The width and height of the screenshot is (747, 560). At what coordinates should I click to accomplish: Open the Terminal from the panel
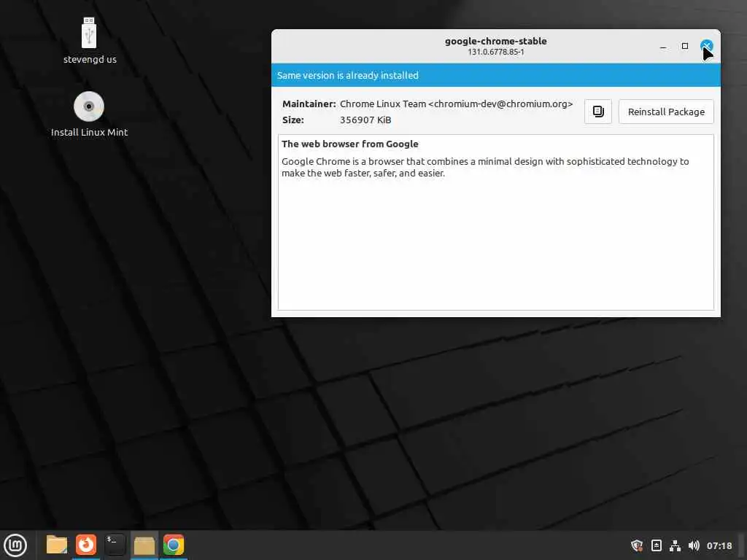click(x=115, y=545)
